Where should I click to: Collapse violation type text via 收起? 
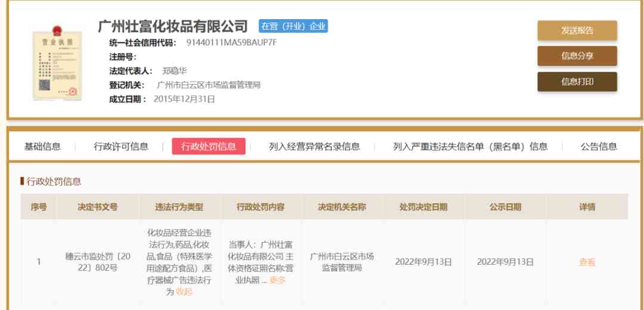pos(184,292)
